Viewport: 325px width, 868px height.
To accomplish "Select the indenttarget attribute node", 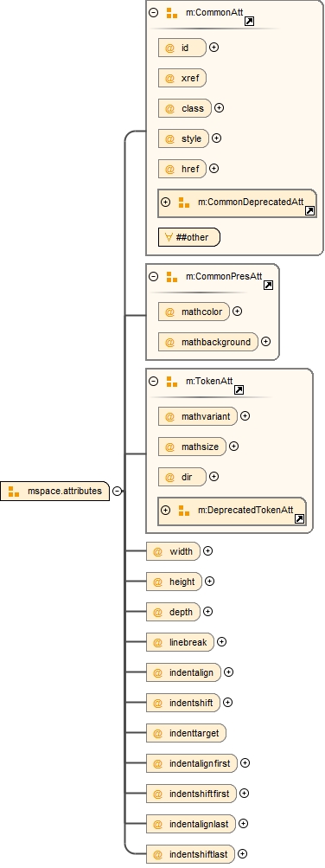I will pyautogui.click(x=186, y=733).
